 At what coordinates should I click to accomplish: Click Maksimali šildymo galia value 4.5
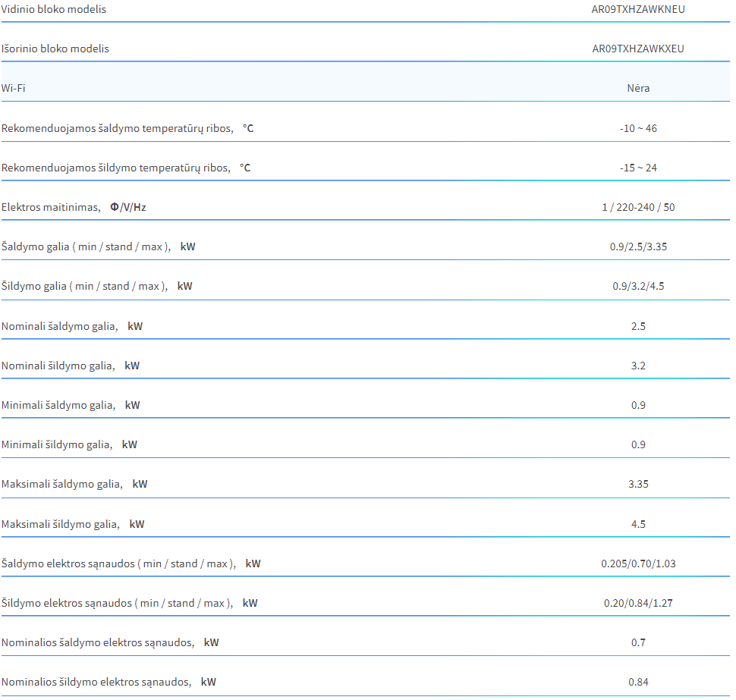638,525
